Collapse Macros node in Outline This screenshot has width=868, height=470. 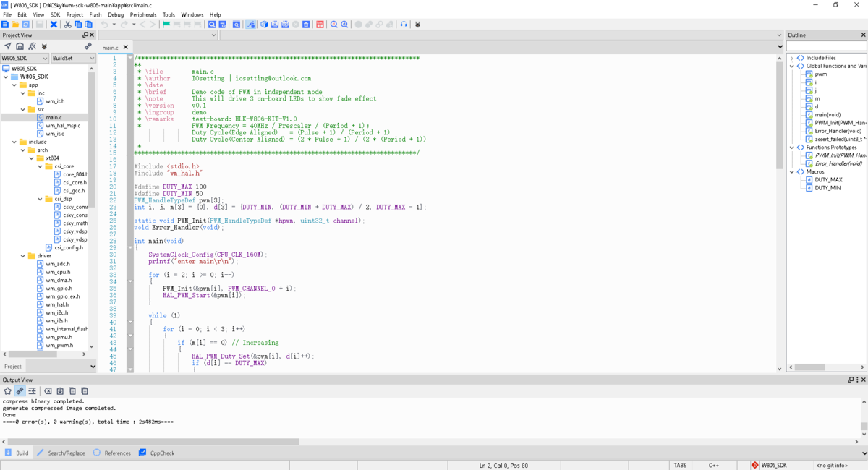click(x=792, y=171)
